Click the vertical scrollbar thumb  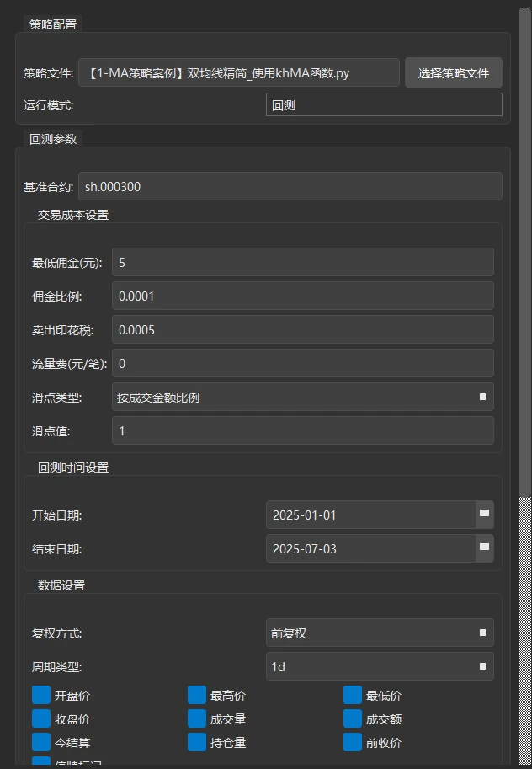524,253
